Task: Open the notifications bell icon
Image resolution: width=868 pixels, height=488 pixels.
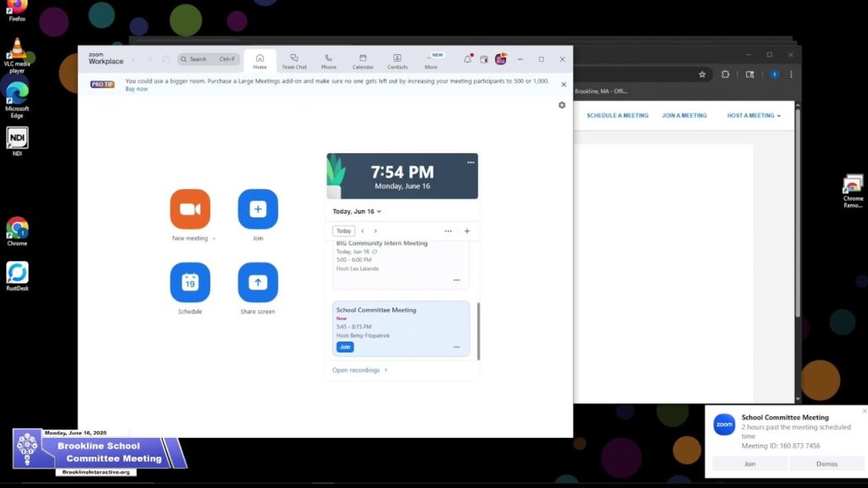Action: tap(467, 59)
